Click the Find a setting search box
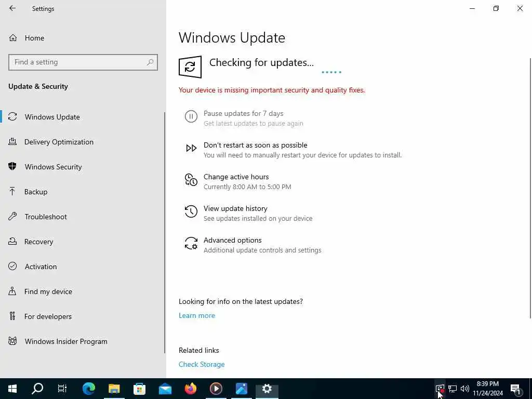The height and width of the screenshot is (399, 532). tap(83, 62)
